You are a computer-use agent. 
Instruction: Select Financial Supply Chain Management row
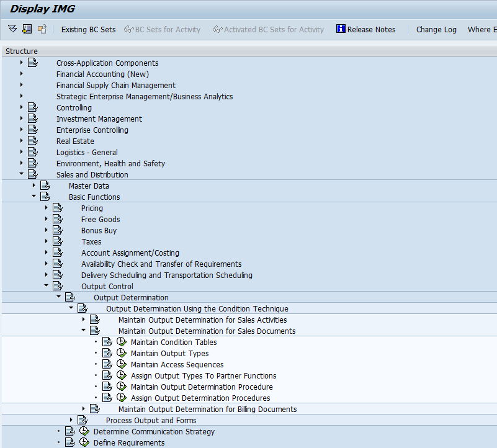[115, 85]
